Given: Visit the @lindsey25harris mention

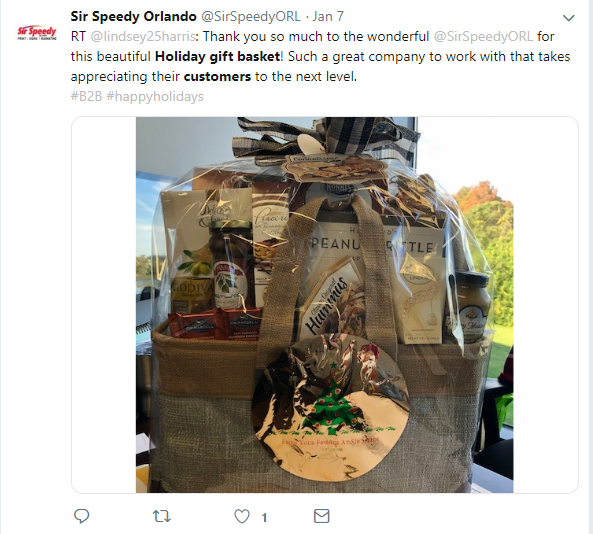Looking at the screenshot, I should click(x=143, y=37).
